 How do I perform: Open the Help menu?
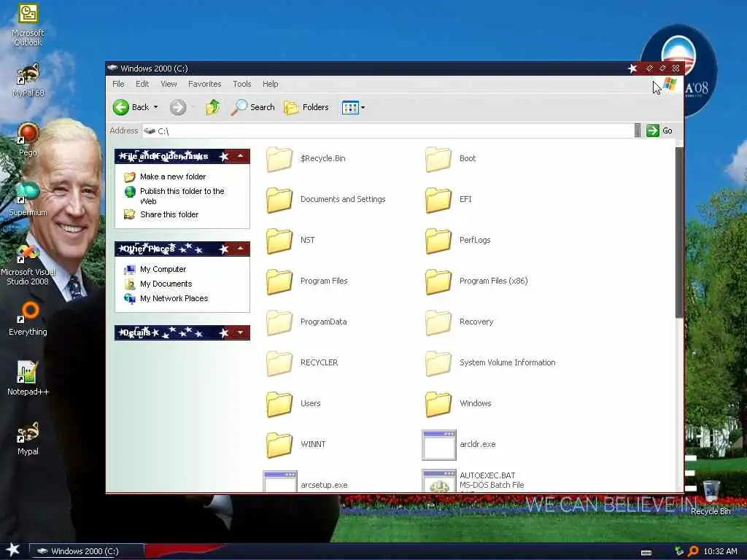tap(270, 84)
